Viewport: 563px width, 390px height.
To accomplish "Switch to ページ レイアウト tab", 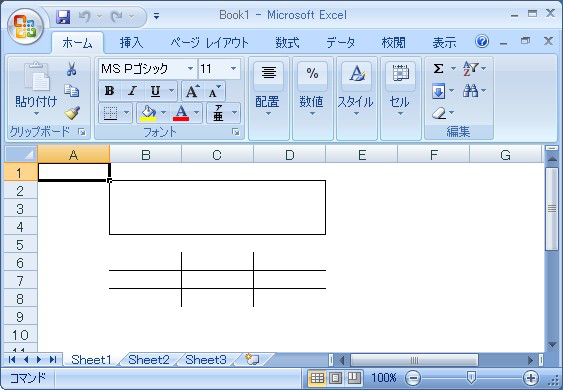I will (209, 43).
